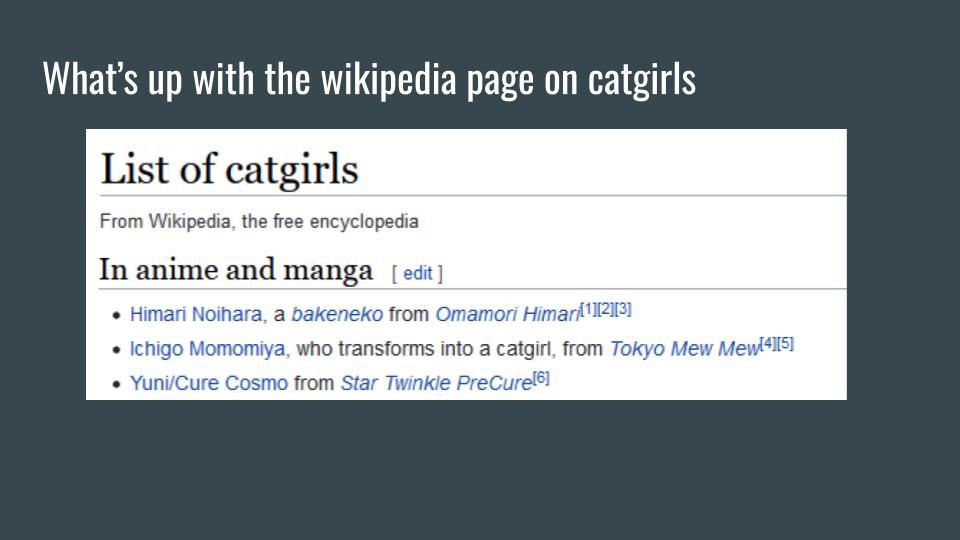Click the In anime and manga heading
The width and height of the screenshot is (960, 540).
click(236, 271)
